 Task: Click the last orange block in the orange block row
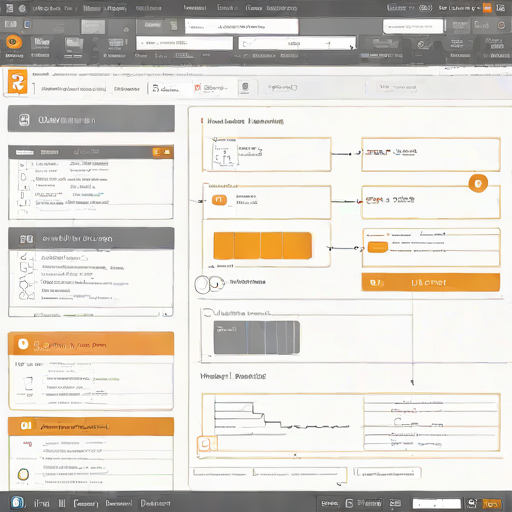(297, 246)
